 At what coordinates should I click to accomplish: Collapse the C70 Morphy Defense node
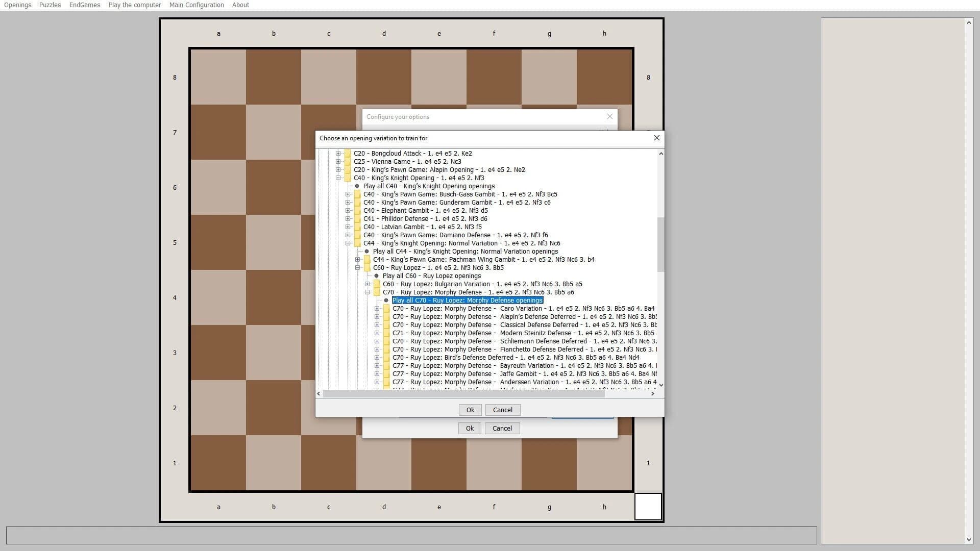[367, 292]
